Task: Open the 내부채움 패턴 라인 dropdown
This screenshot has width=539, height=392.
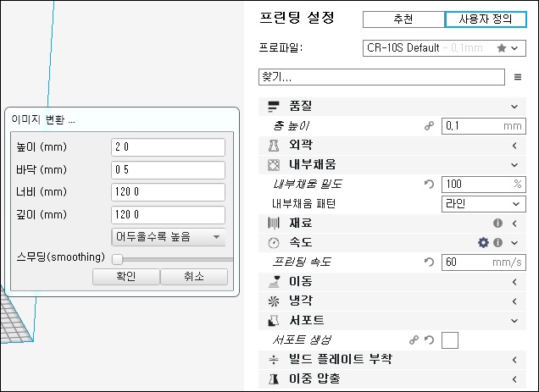Action: [484, 204]
